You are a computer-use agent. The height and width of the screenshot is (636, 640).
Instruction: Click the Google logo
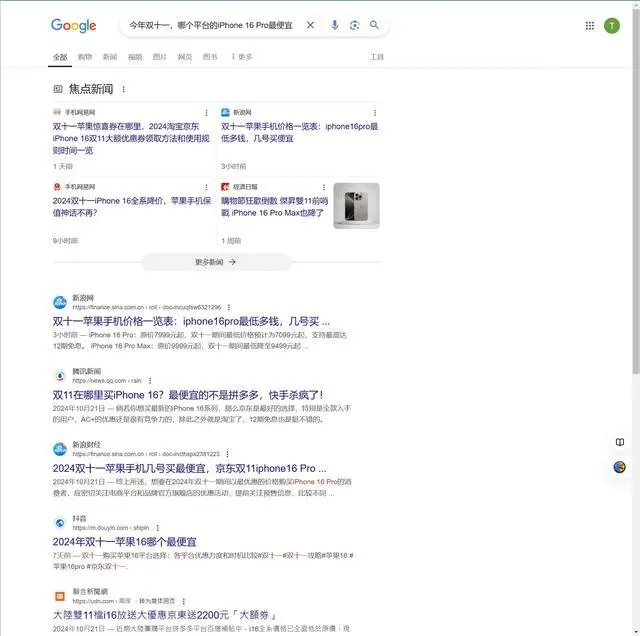coord(73,25)
